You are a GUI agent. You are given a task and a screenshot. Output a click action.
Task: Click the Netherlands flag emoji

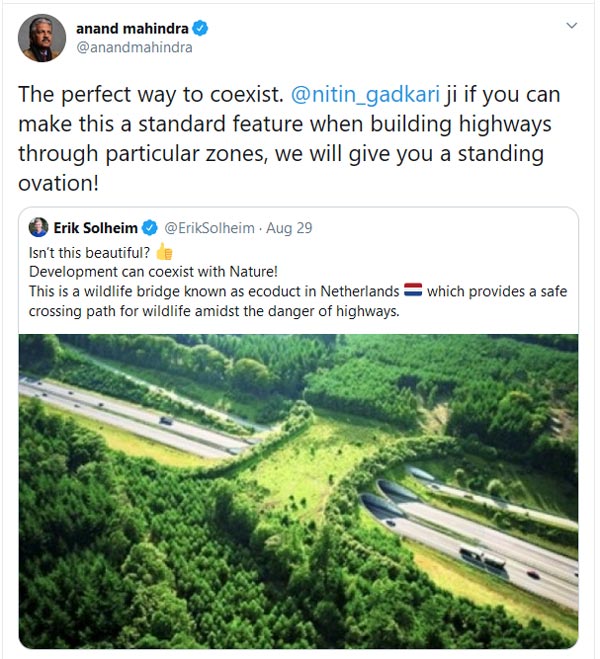coord(413,291)
